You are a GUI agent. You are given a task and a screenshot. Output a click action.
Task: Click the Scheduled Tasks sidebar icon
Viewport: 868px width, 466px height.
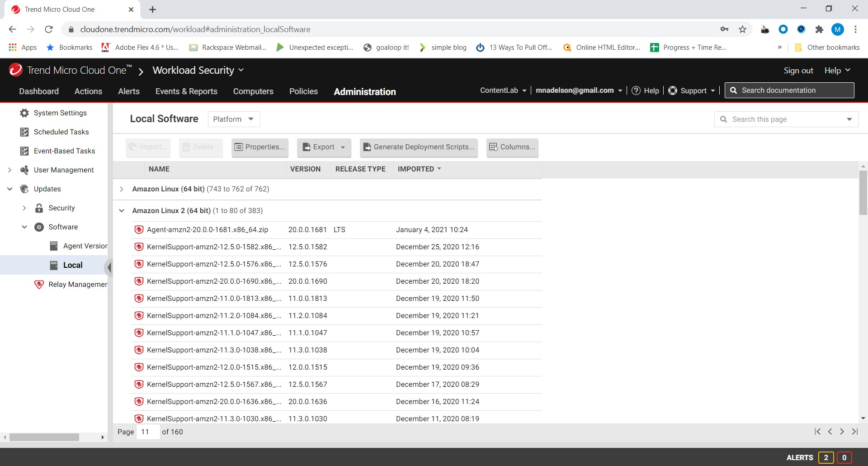(24, 132)
